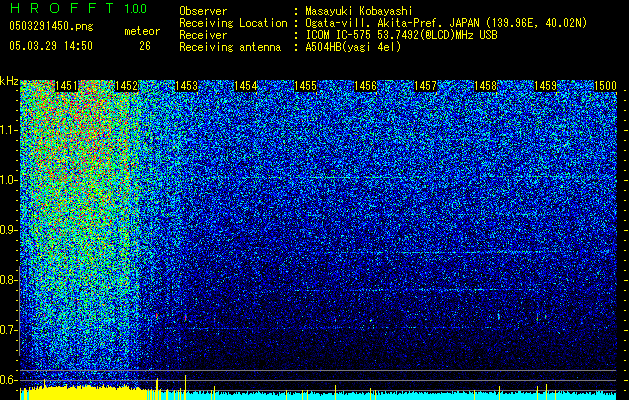
Task: Click the 1453 time marker
Action: 187,86
